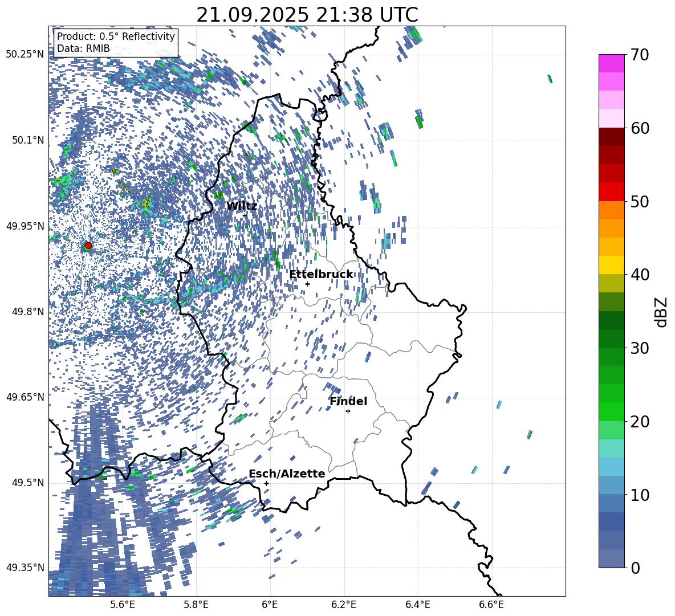Click the Data: RMIB source text

click(x=83, y=48)
